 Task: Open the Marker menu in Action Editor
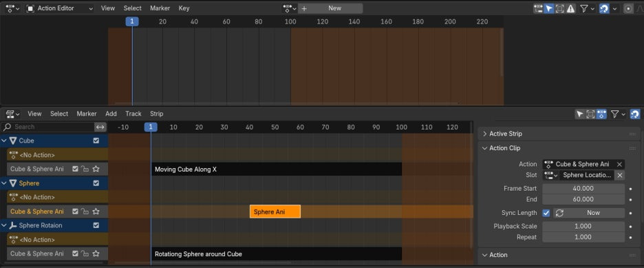pyautogui.click(x=160, y=8)
